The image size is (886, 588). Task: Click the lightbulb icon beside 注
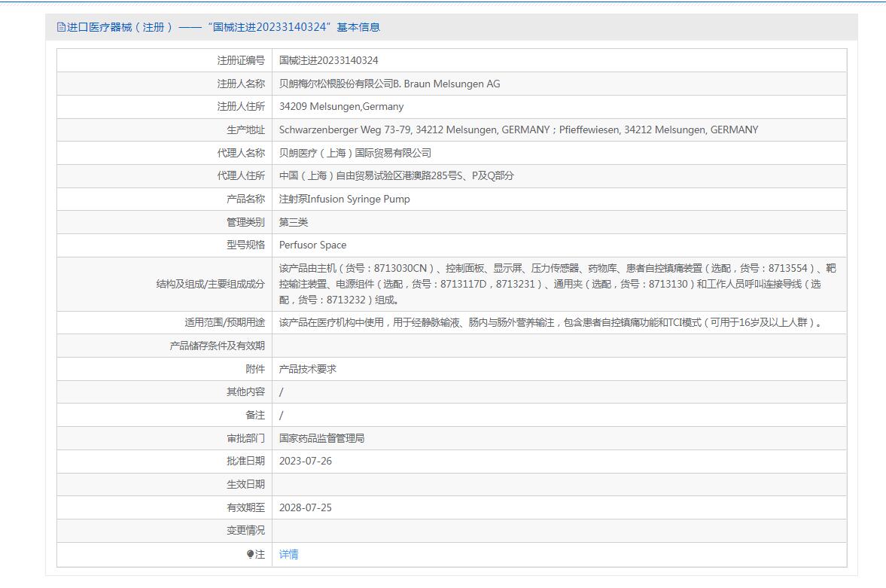click(250, 555)
